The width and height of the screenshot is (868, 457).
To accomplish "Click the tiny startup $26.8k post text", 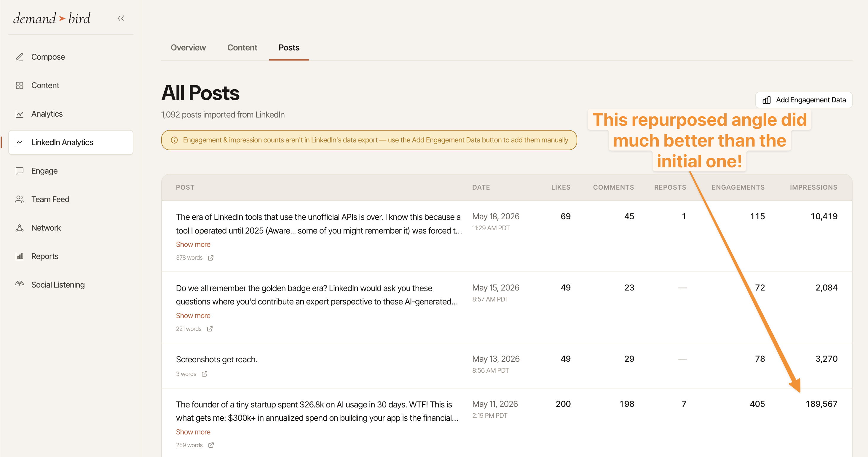I will 317,411.
